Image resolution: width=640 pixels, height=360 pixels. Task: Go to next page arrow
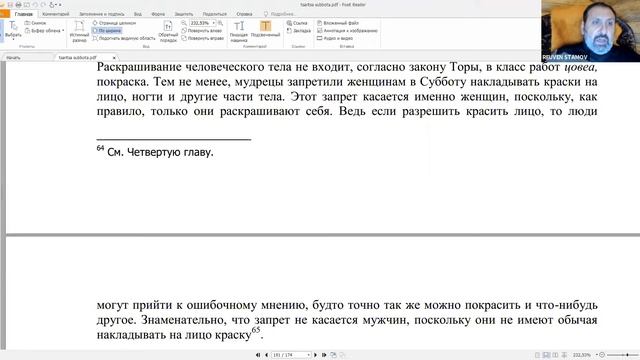[x=315, y=355]
